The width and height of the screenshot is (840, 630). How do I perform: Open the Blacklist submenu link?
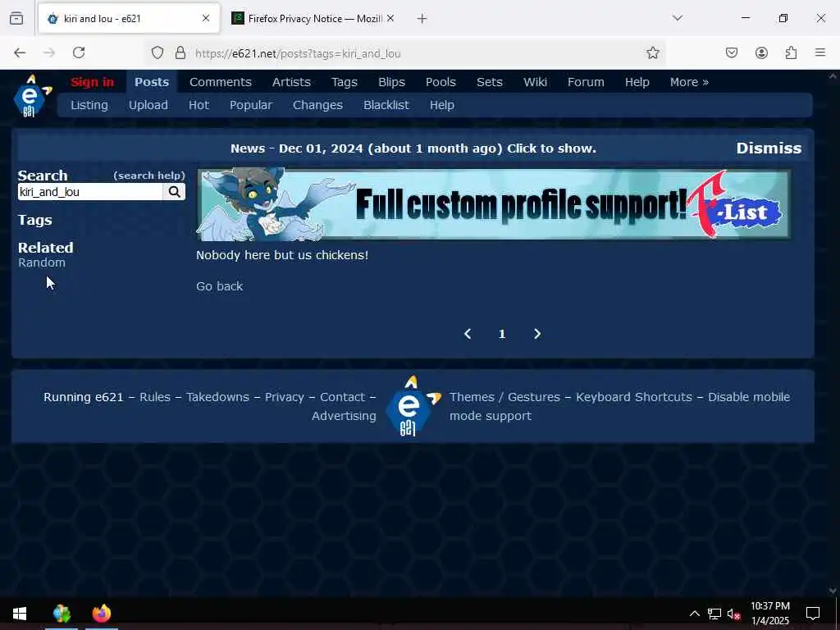tap(386, 105)
